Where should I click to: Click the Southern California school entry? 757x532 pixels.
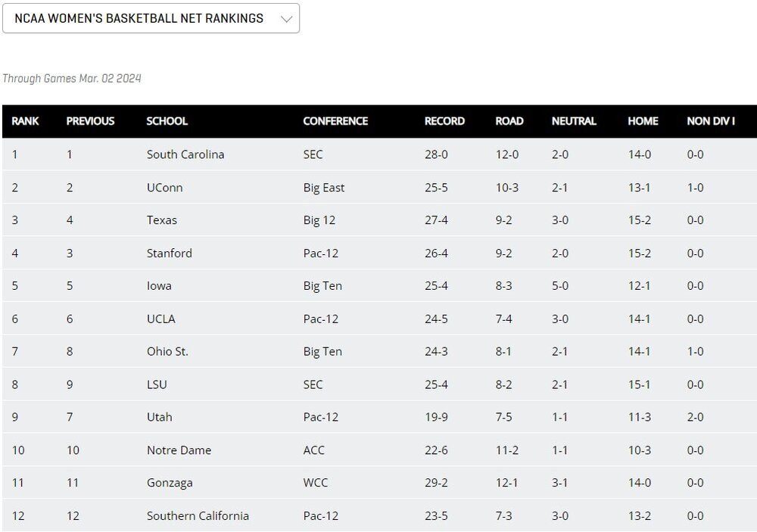pos(198,516)
